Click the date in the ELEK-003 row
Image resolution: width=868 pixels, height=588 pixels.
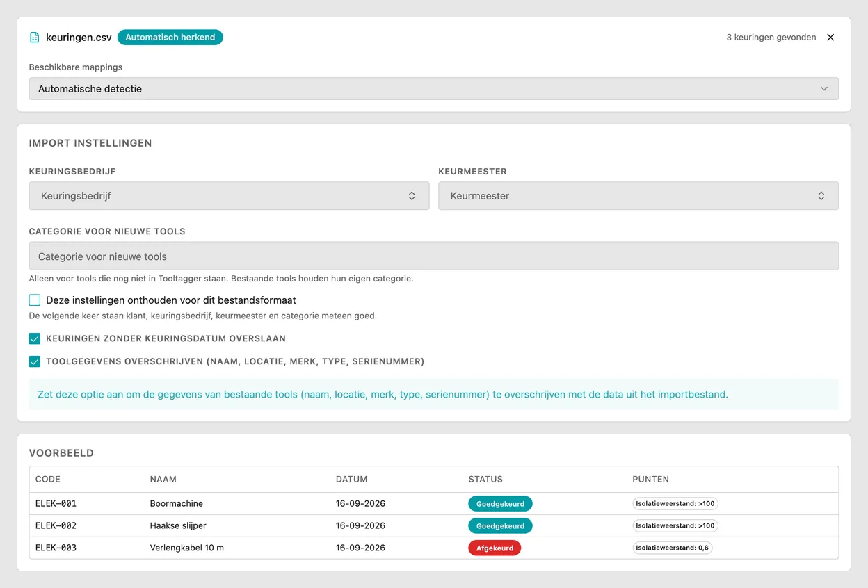pyautogui.click(x=360, y=548)
